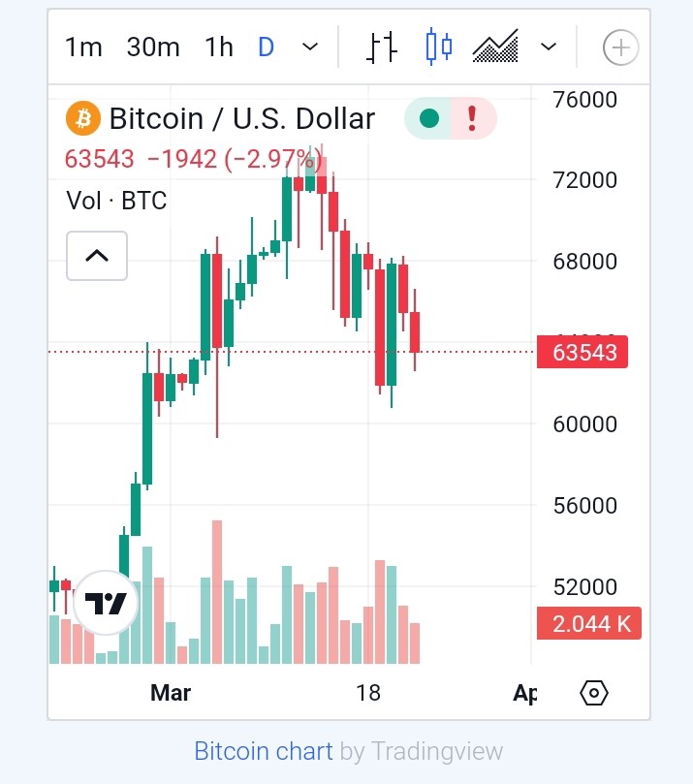Toggle the green market status dot
The width and height of the screenshot is (693, 784).
point(429,118)
